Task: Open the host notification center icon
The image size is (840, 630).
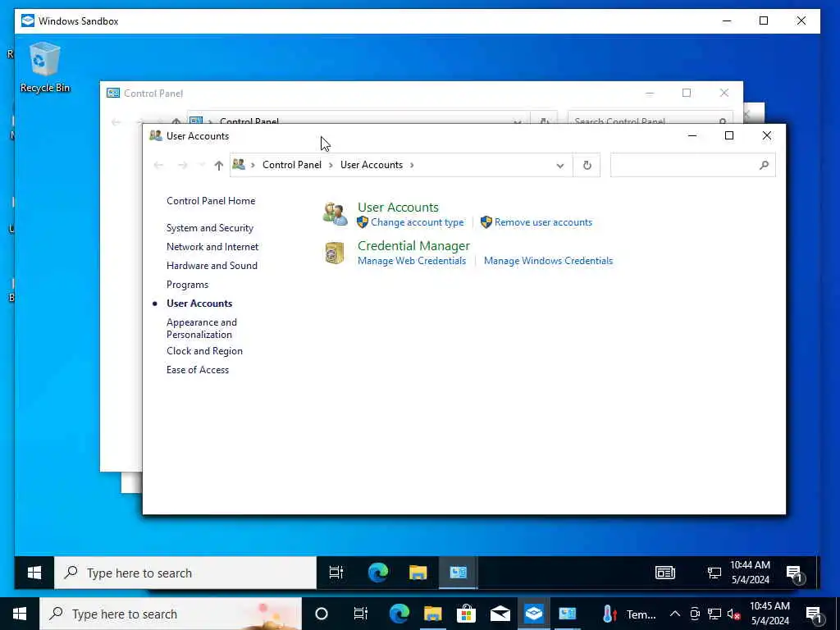Action: click(813, 614)
